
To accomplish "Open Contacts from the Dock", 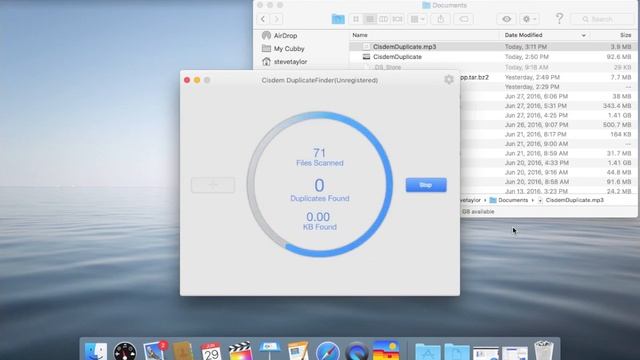I will click(182, 351).
